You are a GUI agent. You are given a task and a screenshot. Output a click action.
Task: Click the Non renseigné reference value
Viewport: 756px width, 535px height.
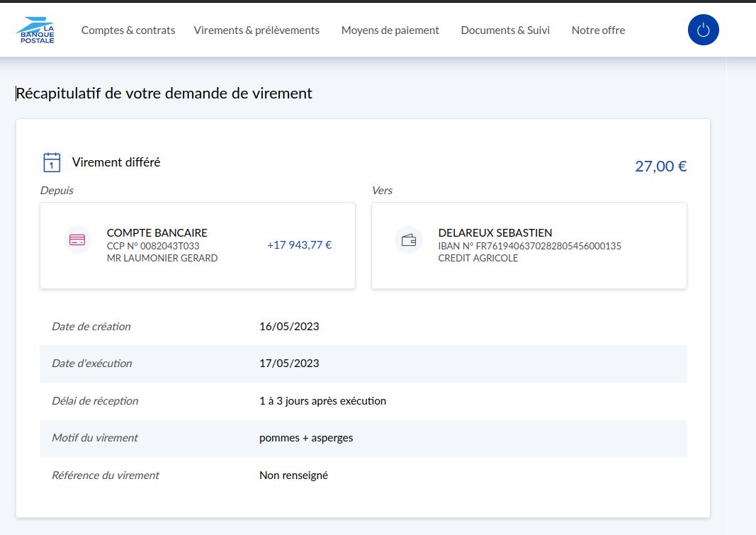[x=293, y=475]
